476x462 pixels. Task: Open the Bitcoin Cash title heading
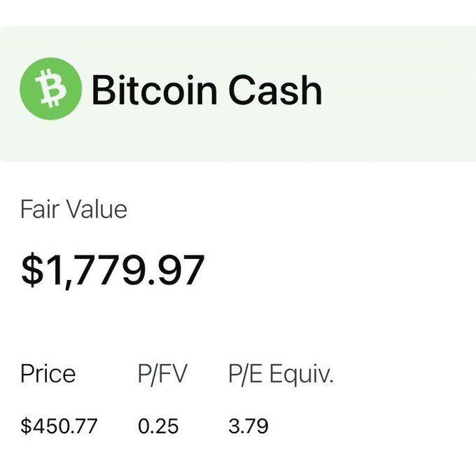tap(206, 90)
